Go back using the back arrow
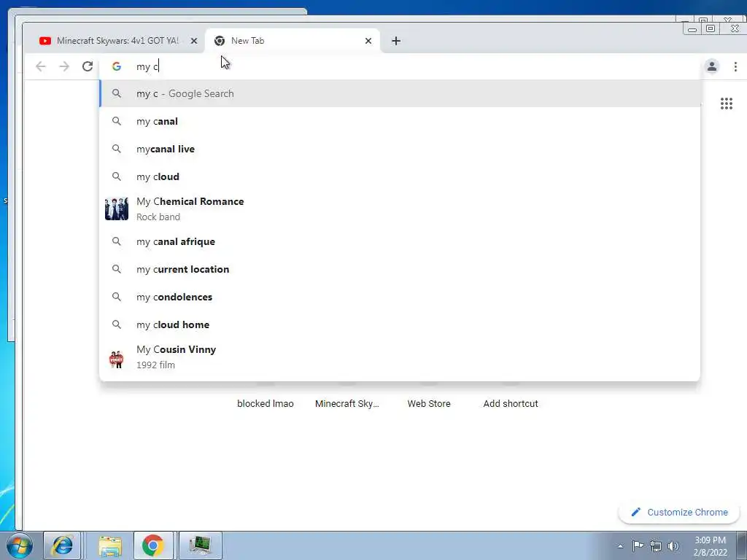 (41, 66)
